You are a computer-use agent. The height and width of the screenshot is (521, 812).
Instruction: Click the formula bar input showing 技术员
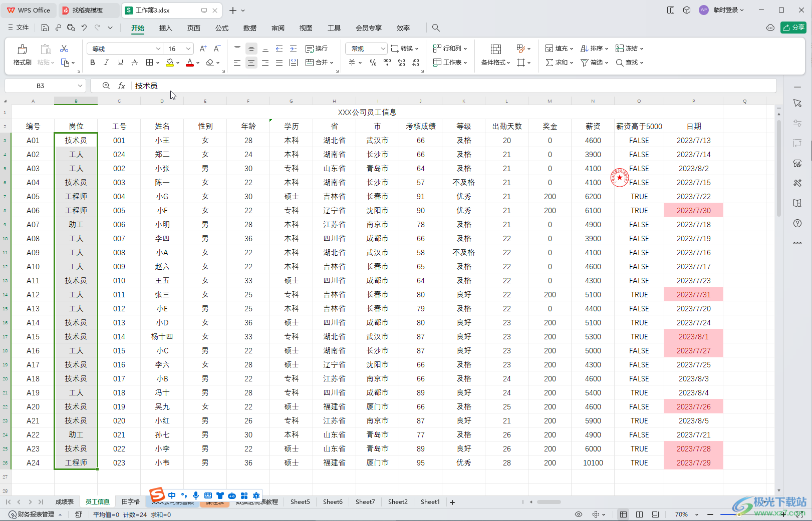pos(453,86)
